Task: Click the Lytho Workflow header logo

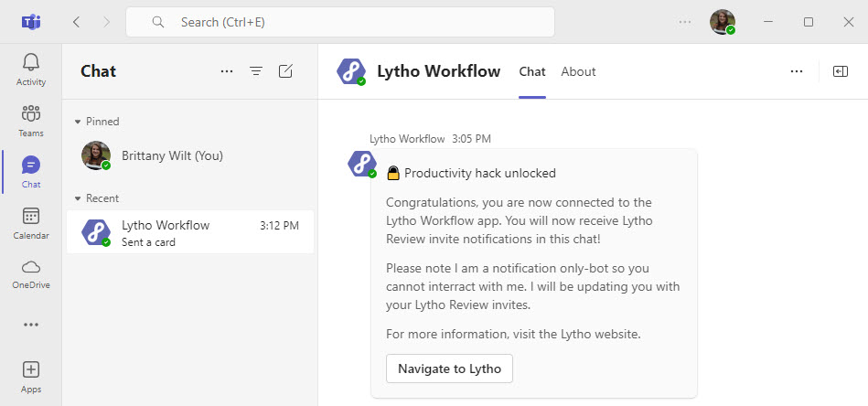Action: tap(351, 71)
